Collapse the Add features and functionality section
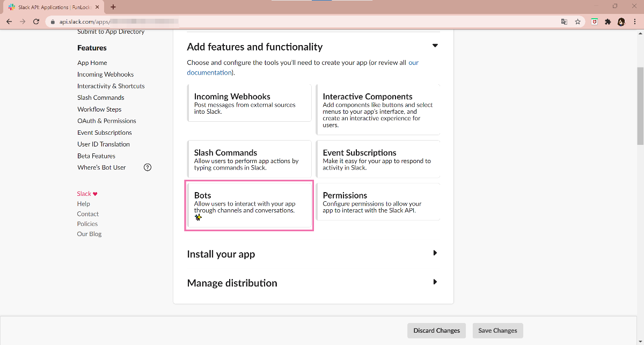The width and height of the screenshot is (644, 345). point(435,46)
